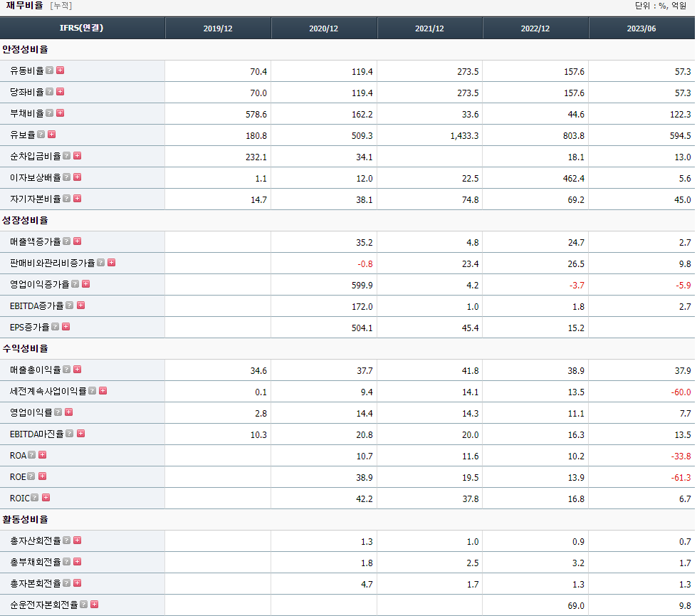
Task: Click plus icon next to ROIC
Action: pyautogui.click(x=46, y=497)
